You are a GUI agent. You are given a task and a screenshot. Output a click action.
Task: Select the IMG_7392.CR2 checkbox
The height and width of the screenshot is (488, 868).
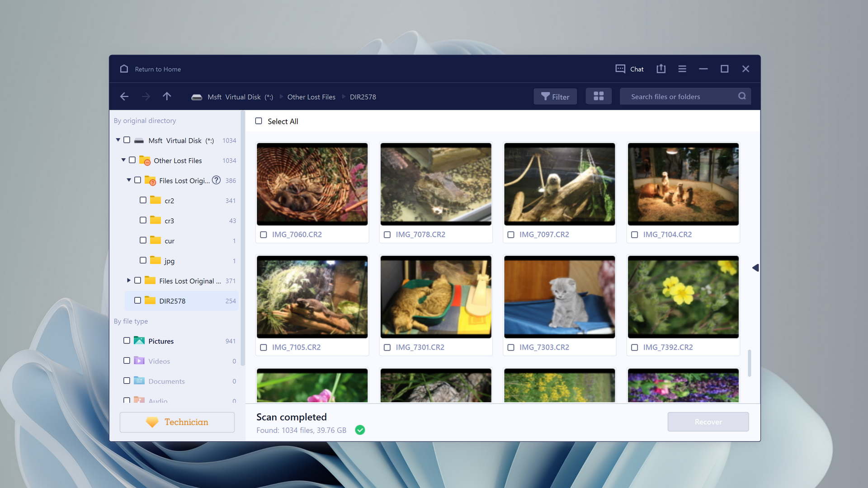point(635,347)
